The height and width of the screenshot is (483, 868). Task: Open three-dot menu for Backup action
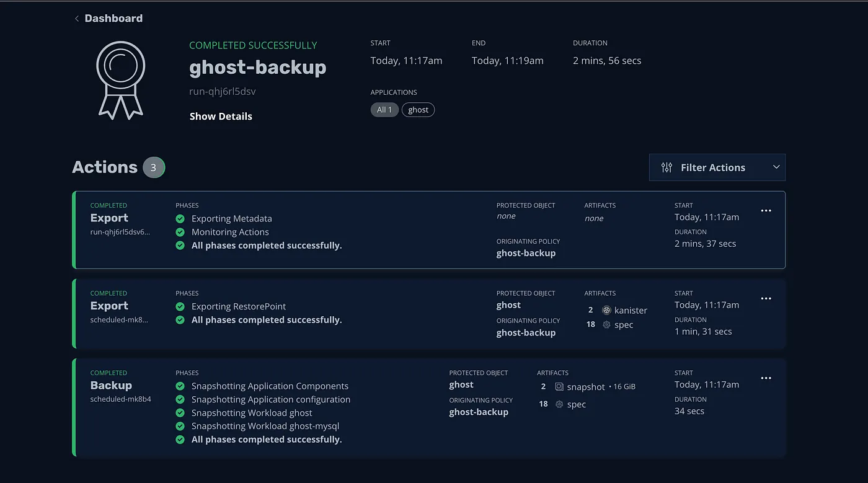coord(766,378)
